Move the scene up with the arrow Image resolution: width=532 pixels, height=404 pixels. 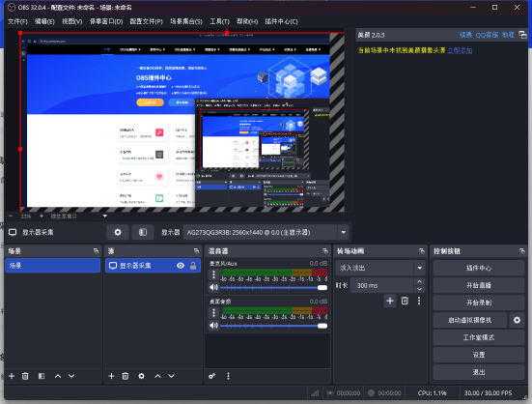pyautogui.click(x=58, y=376)
